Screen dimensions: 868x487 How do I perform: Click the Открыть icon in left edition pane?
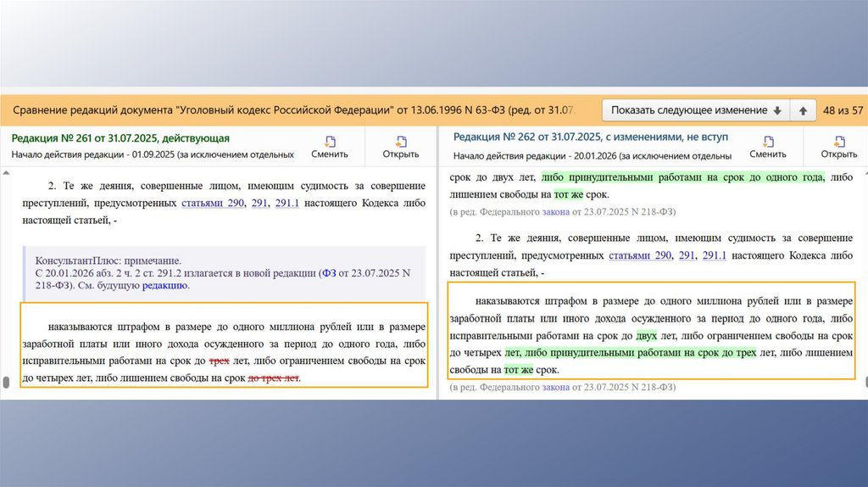401,142
